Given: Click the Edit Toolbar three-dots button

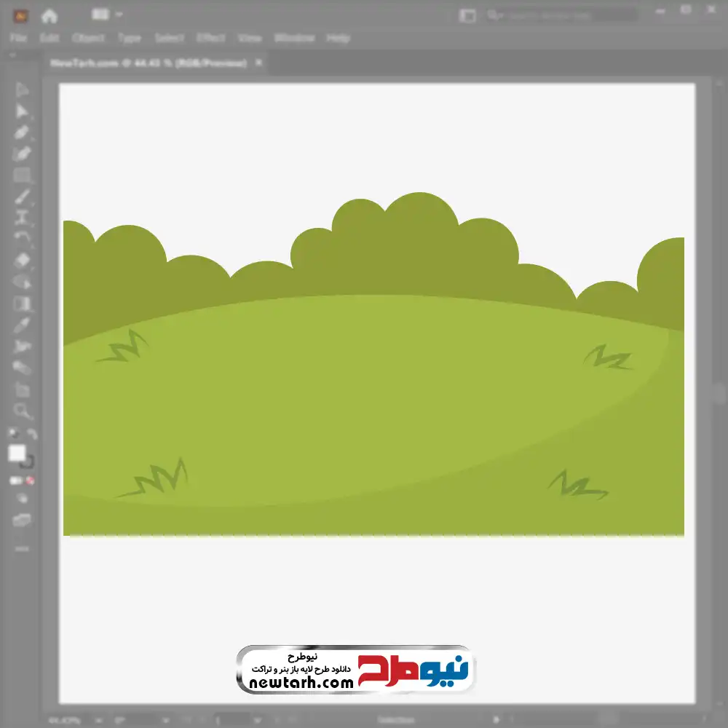Looking at the screenshot, I should [22, 548].
